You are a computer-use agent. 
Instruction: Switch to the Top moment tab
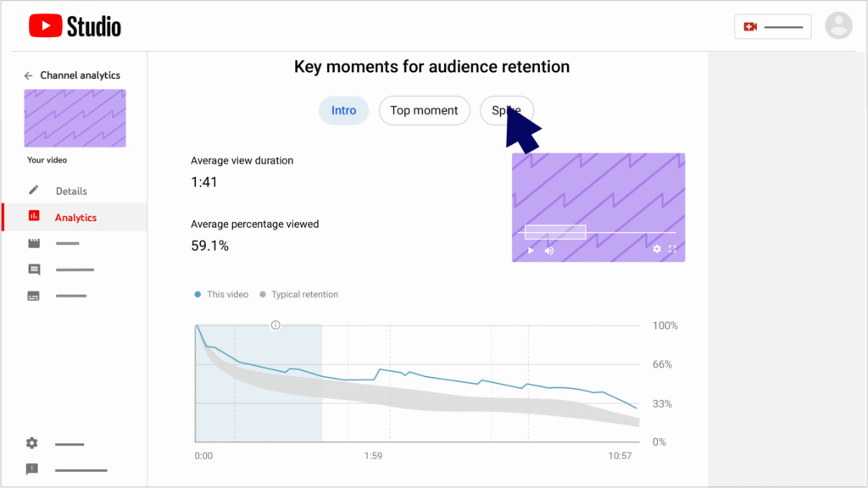pyautogui.click(x=424, y=110)
